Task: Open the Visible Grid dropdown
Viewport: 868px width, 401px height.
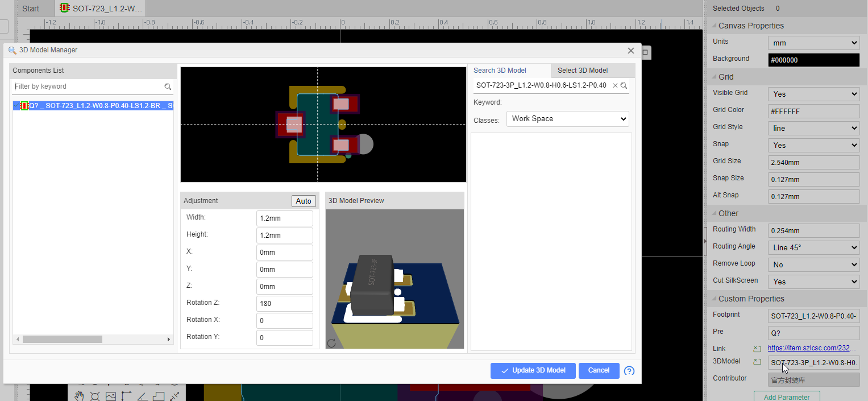Action: 813,94
